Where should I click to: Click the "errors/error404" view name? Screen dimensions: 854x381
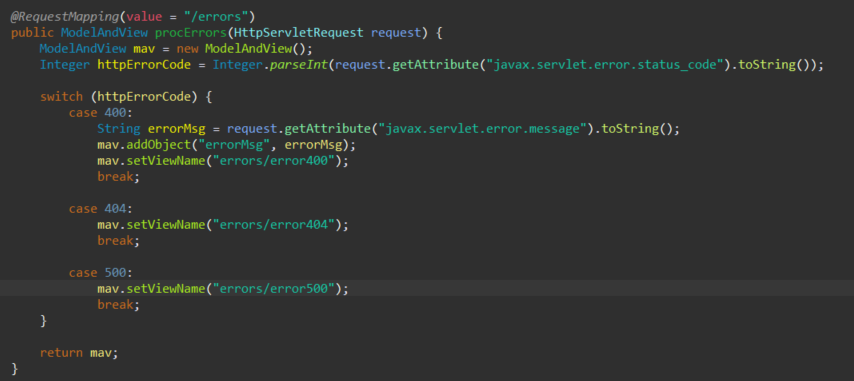click(273, 224)
